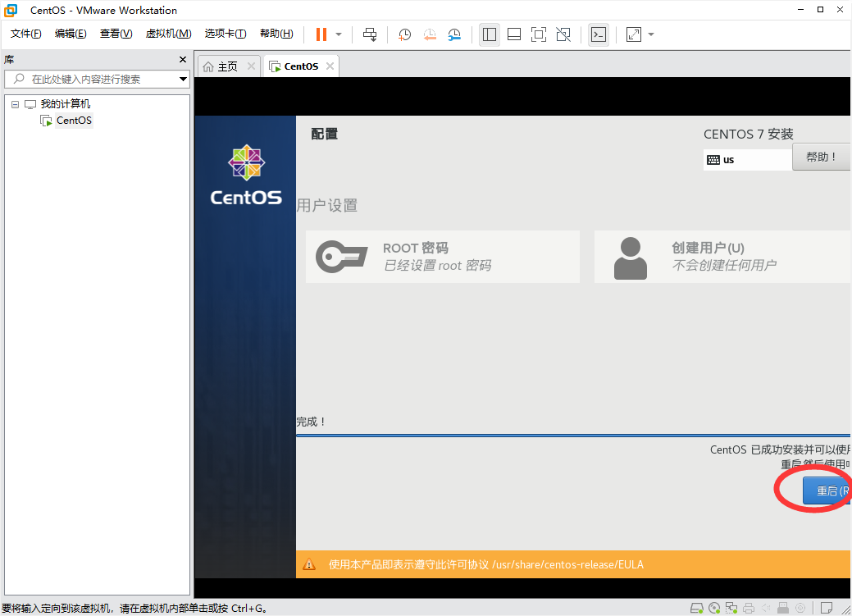Click the CENTOS 7 安装 title text
This screenshot has width=852, height=616.
click(x=748, y=135)
